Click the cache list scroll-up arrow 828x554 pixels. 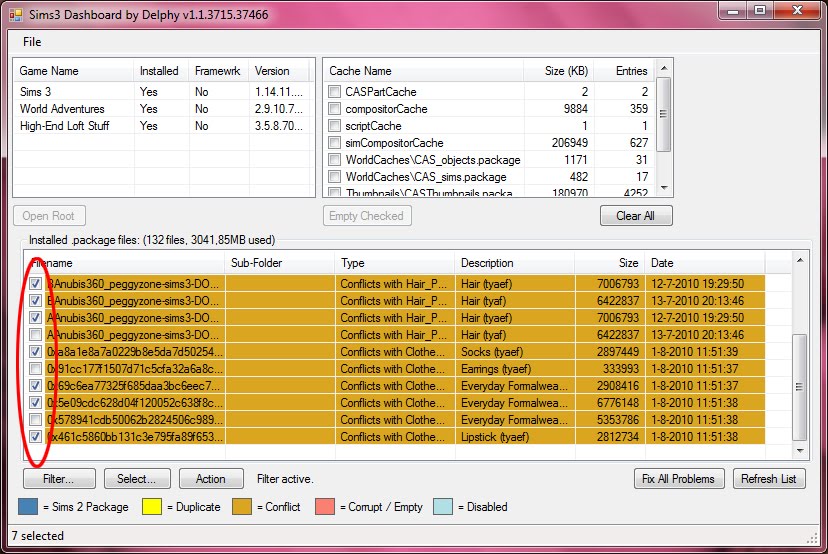coord(664,68)
